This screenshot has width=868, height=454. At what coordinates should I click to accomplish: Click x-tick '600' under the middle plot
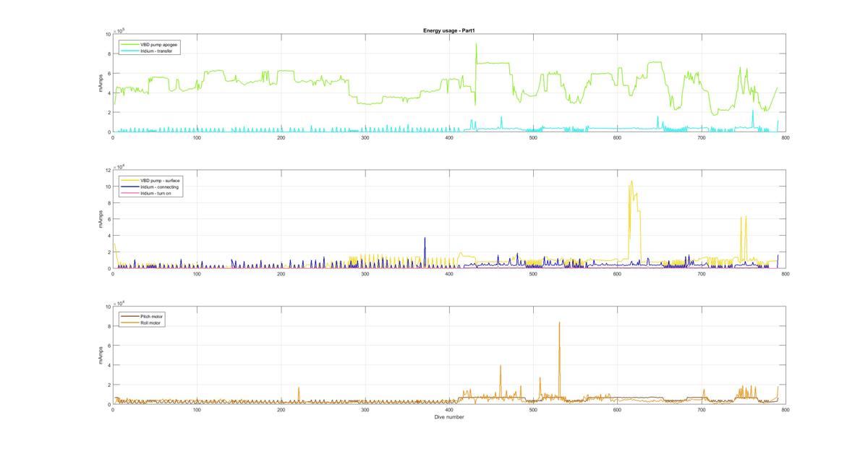tap(617, 274)
